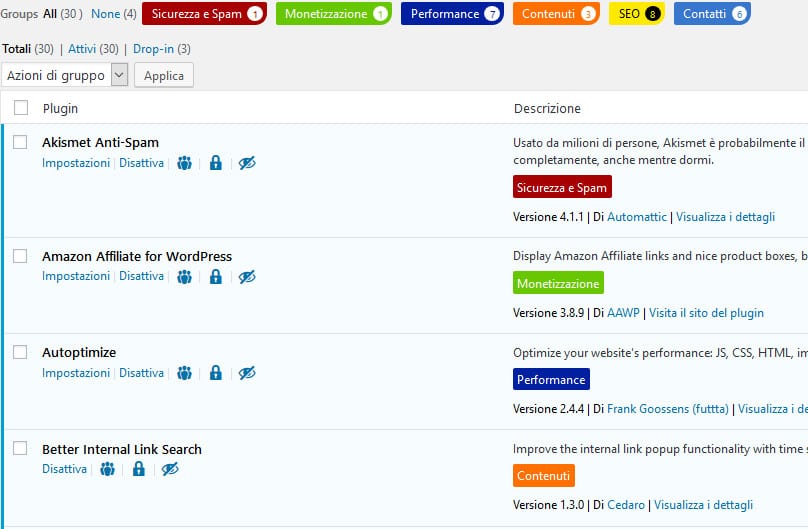Click lock icon for Akismet Anti-Spam
The image size is (808, 529).
click(x=216, y=163)
